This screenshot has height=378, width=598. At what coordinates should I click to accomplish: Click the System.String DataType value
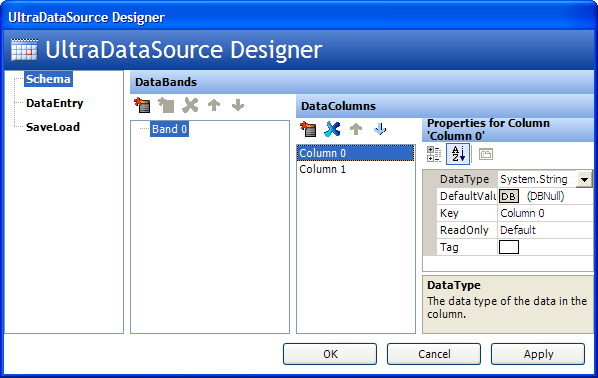534,179
